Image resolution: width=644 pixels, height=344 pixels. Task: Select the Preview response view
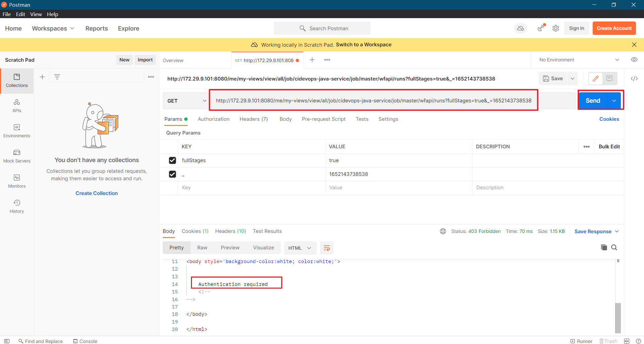[230, 248]
